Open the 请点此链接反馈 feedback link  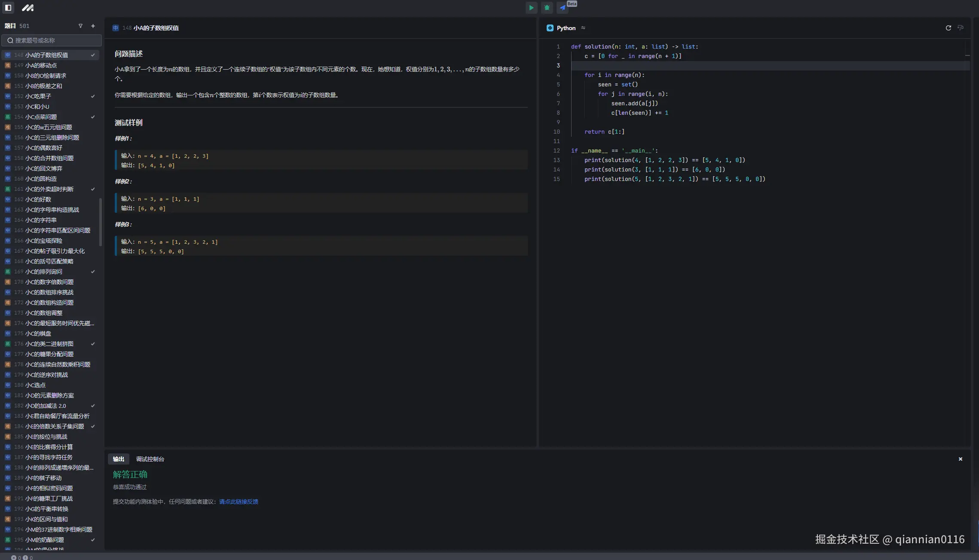(239, 502)
